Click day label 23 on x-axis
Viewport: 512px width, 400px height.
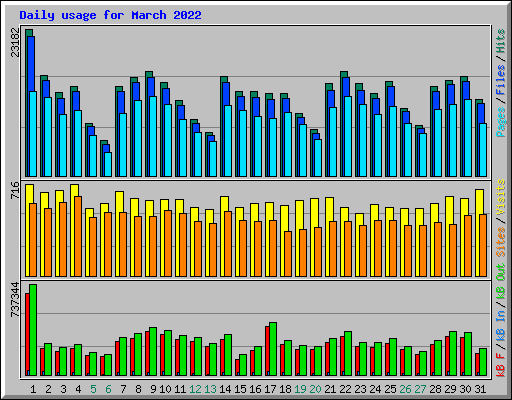pos(360,389)
